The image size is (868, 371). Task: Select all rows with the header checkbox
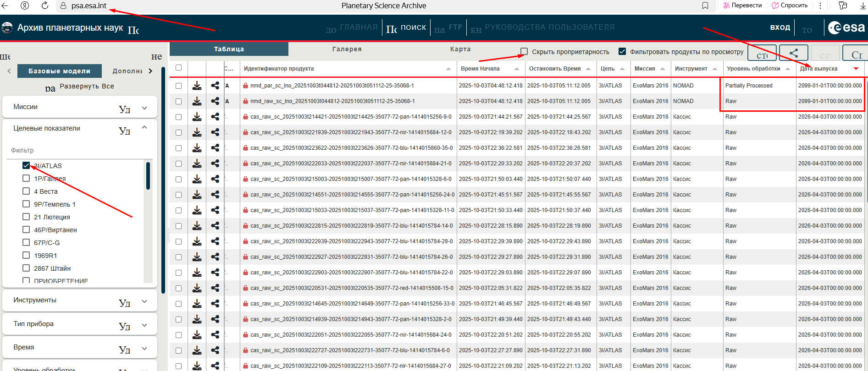(178, 68)
